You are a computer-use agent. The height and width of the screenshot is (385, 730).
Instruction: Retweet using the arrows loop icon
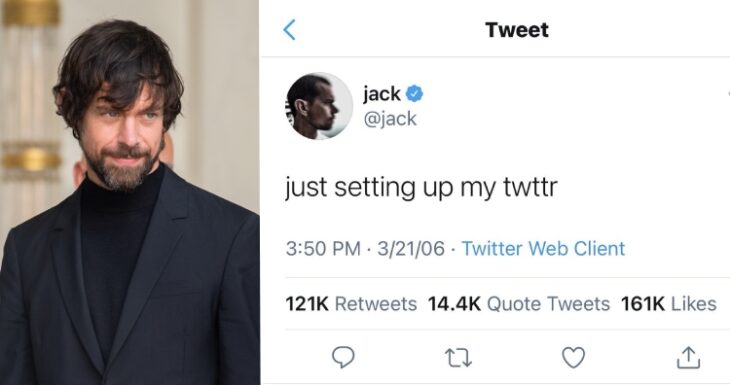point(459,358)
